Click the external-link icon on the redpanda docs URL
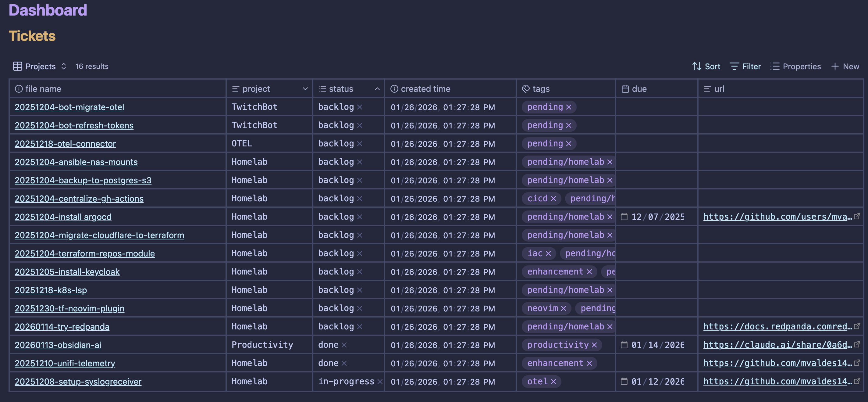Viewport: 868px width, 402px height. click(859, 326)
